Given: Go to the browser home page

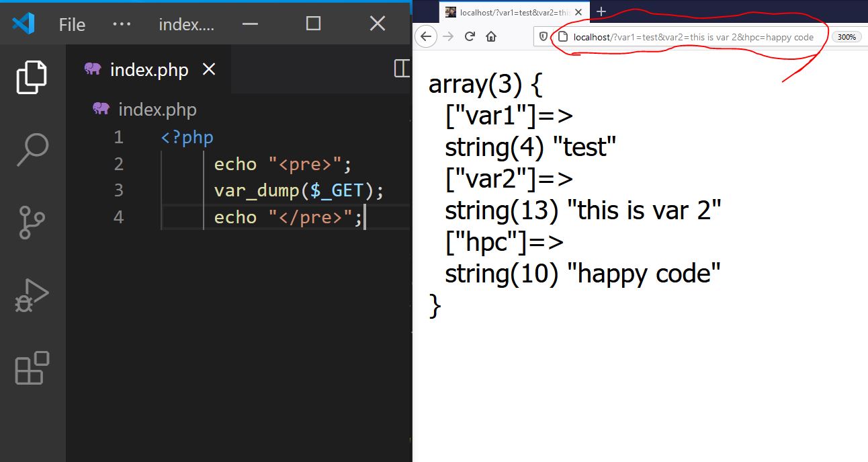Looking at the screenshot, I should pos(491,36).
